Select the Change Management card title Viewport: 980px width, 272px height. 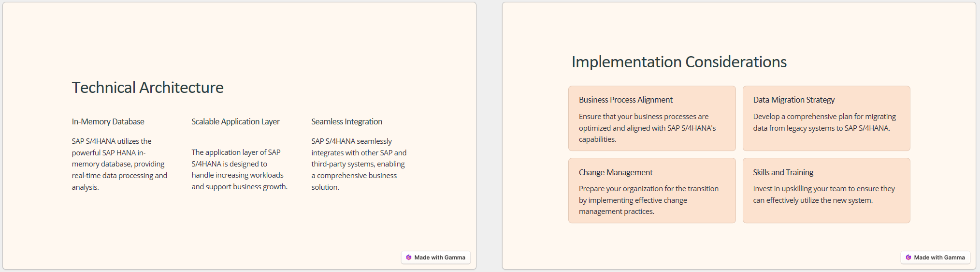coord(616,172)
